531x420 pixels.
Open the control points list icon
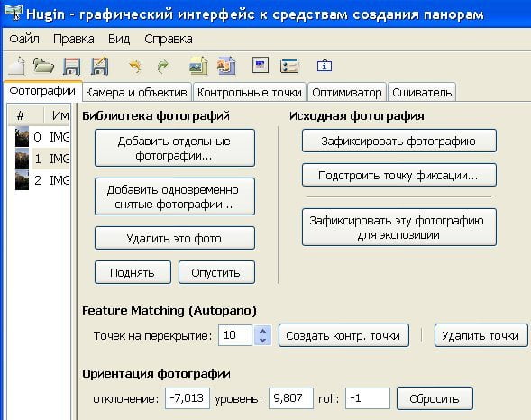pyautogui.click(x=289, y=66)
